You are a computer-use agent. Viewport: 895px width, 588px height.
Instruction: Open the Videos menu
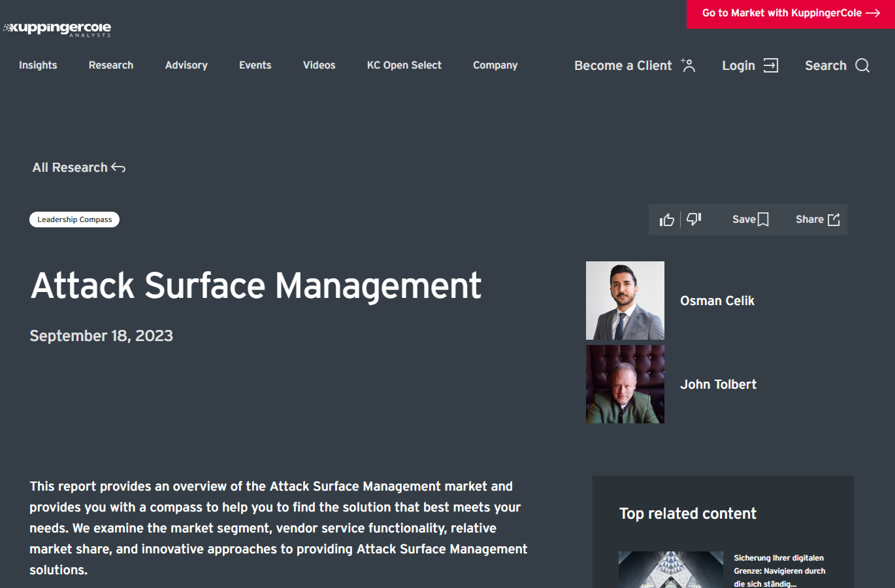[319, 65]
